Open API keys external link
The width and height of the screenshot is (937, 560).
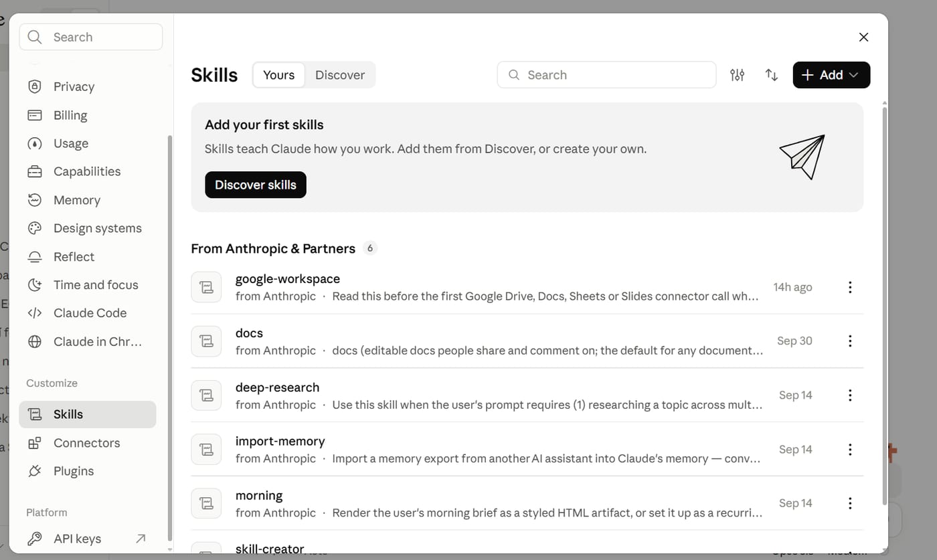click(x=88, y=539)
